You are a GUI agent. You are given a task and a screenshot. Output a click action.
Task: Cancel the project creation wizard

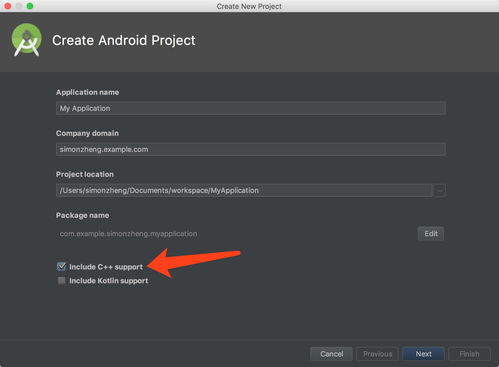coord(331,354)
